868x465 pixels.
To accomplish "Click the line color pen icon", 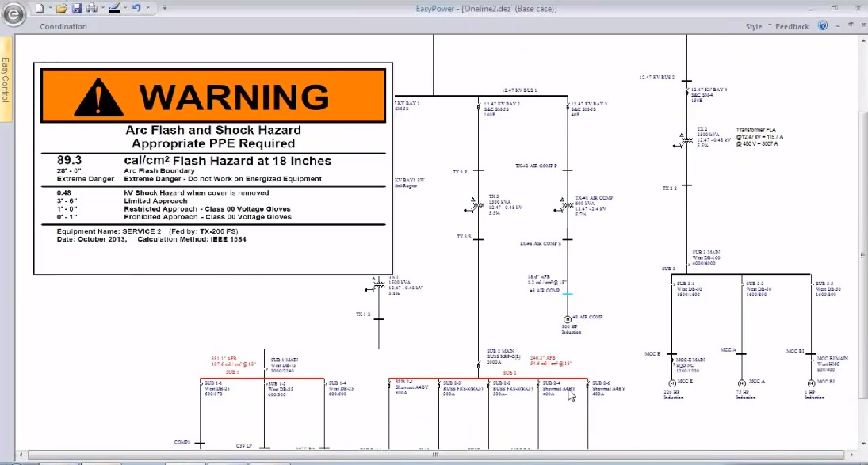I will click(113, 8).
